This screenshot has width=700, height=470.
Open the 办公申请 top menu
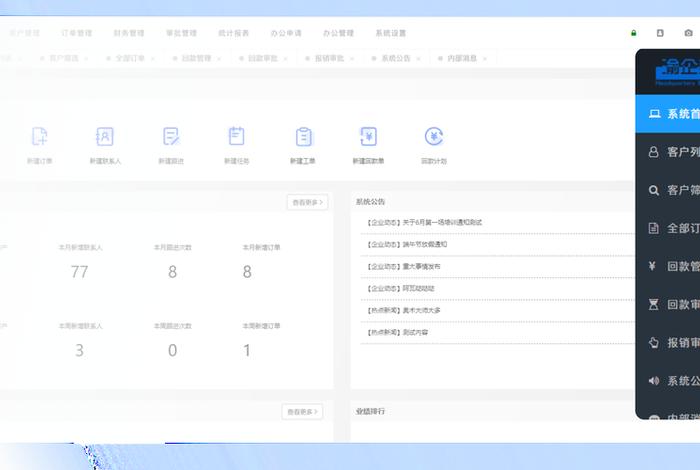(286, 33)
